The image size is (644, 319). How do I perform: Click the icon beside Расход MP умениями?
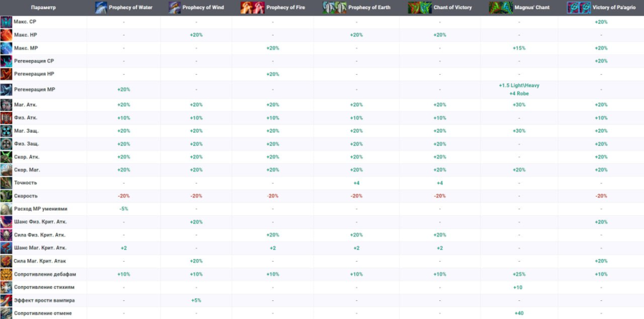coord(6,209)
